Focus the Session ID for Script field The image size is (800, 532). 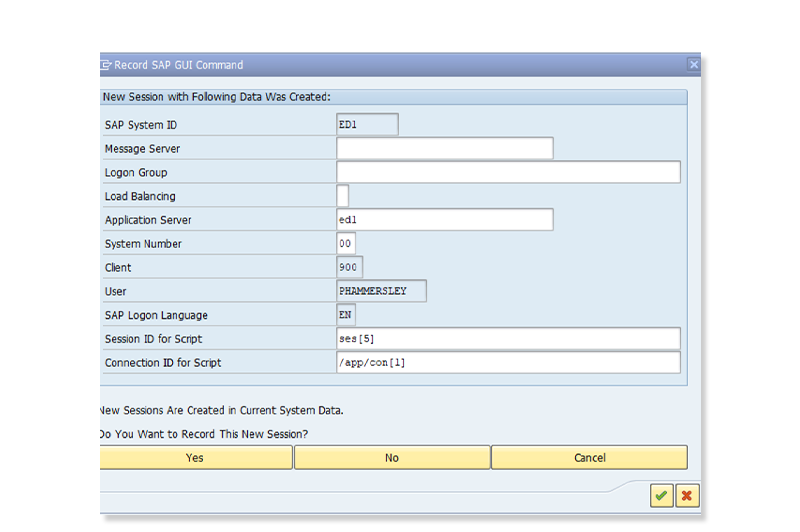(508, 339)
